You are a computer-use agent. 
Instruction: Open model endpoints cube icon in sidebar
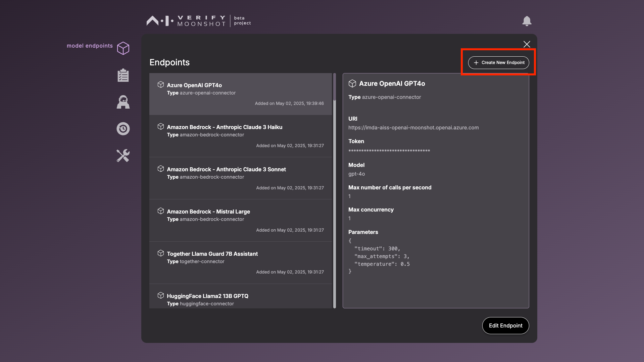pyautogui.click(x=123, y=48)
